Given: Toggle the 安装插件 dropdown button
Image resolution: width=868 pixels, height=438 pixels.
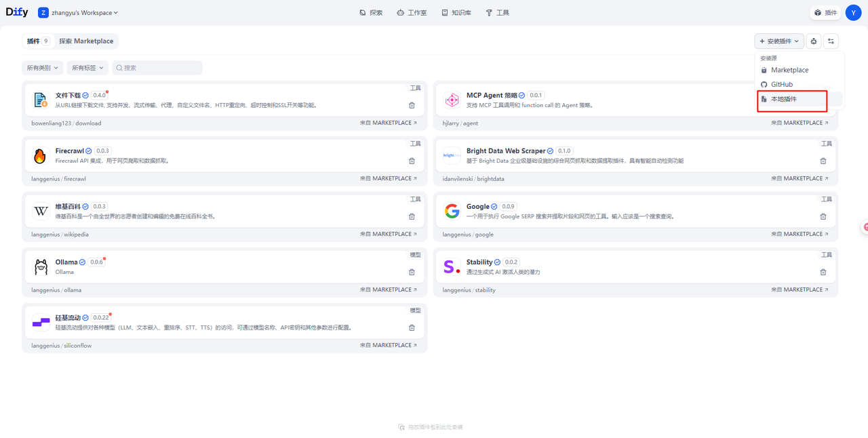Looking at the screenshot, I should [x=779, y=41].
